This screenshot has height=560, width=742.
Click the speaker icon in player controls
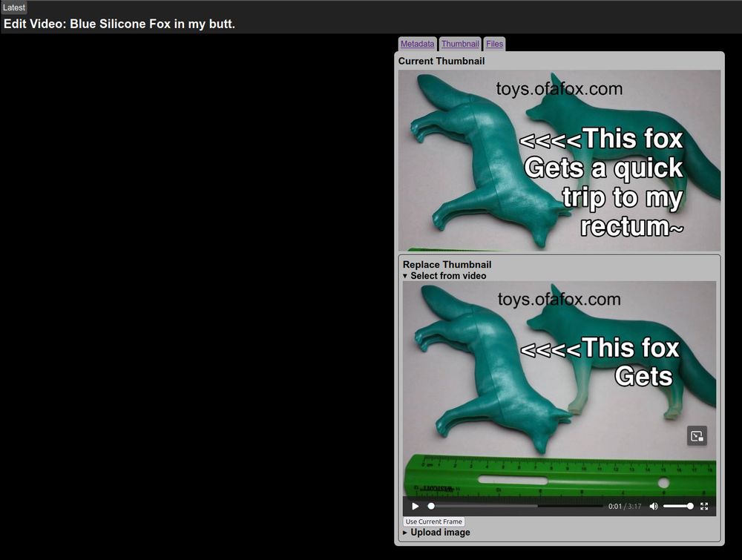(654, 506)
